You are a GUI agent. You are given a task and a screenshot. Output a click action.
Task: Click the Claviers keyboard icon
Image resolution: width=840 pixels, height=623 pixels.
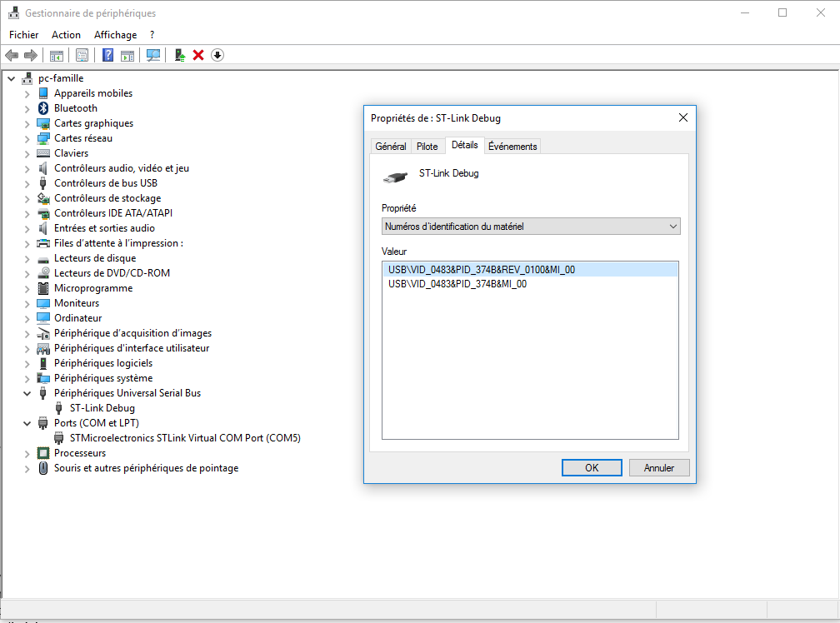(43, 153)
